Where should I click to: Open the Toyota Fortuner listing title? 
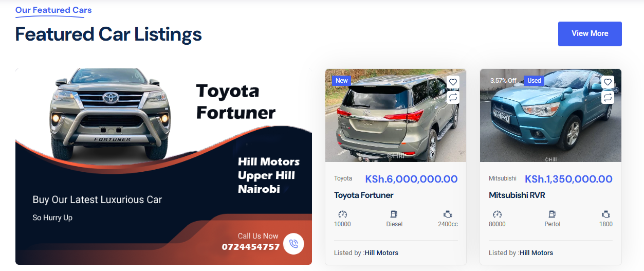(364, 195)
